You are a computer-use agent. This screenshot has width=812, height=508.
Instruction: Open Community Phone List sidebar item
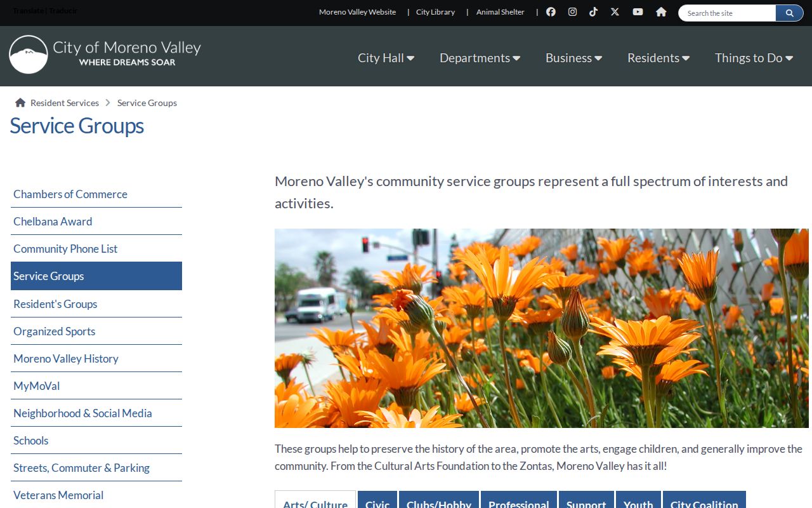pos(96,249)
